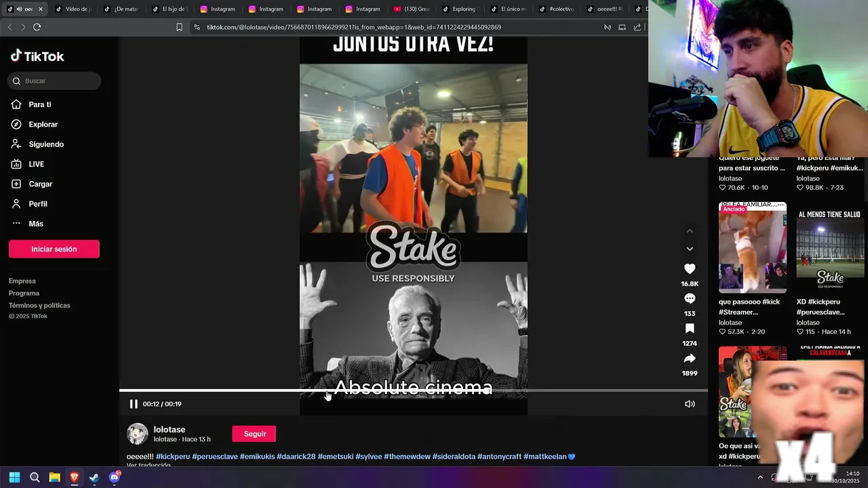
Task: Switch to #colectivo tab
Action: pyautogui.click(x=557, y=9)
